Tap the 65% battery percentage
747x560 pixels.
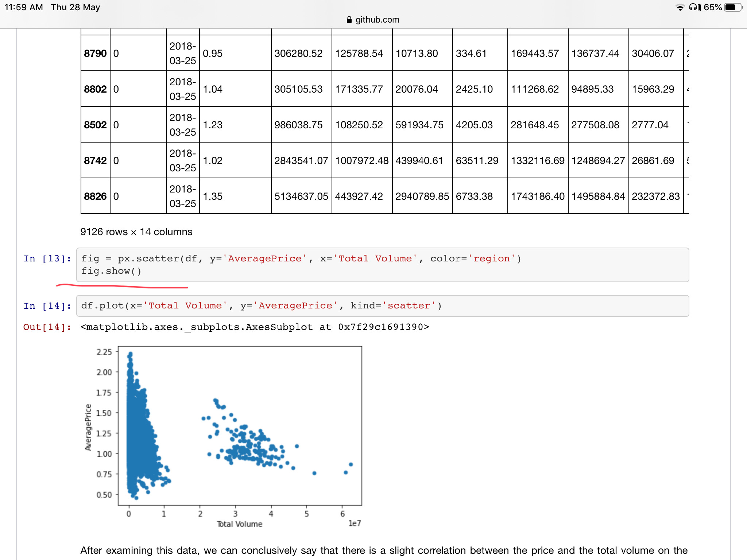tap(713, 7)
